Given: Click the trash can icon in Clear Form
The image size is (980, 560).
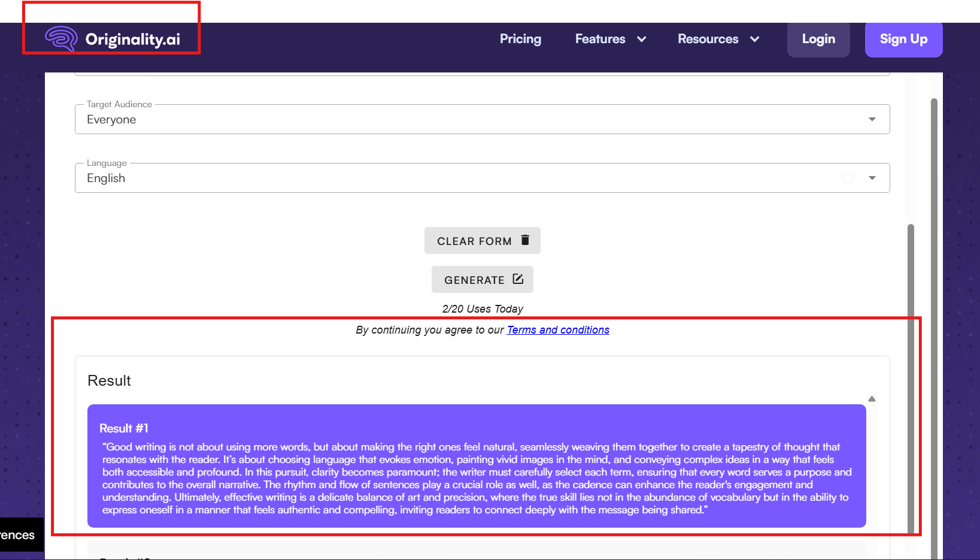Looking at the screenshot, I should click(x=525, y=240).
